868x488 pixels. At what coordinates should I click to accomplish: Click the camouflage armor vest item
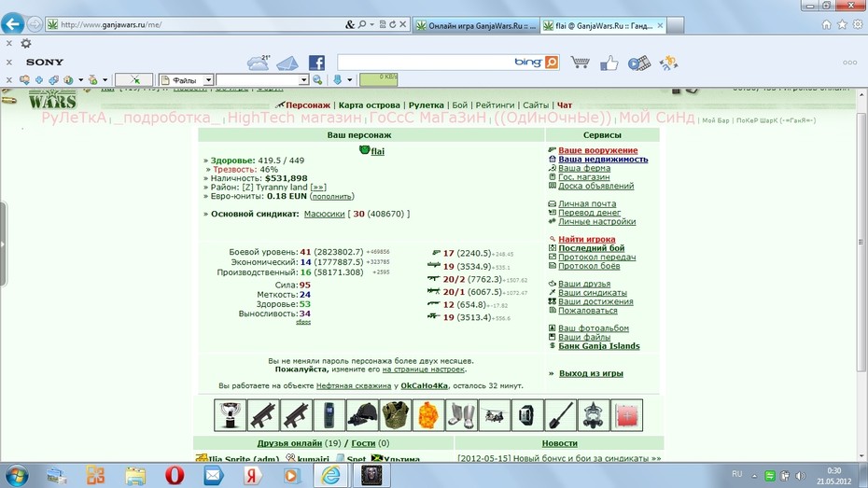[x=395, y=415]
